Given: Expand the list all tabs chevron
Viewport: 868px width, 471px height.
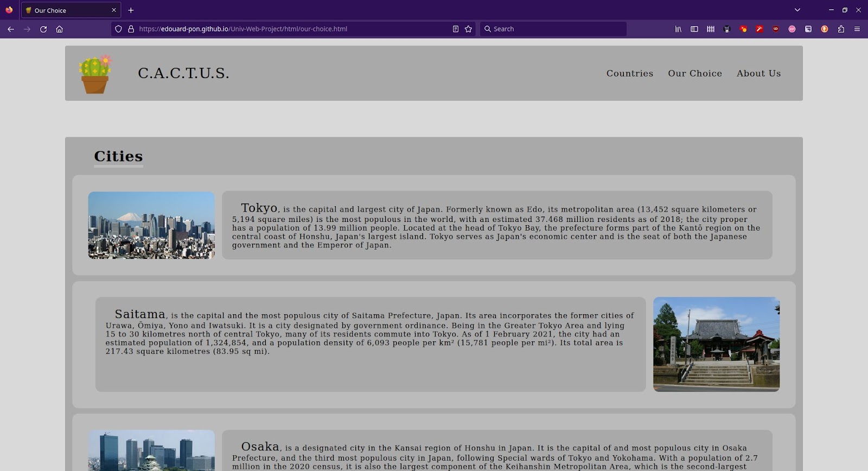Looking at the screenshot, I should click(x=797, y=10).
